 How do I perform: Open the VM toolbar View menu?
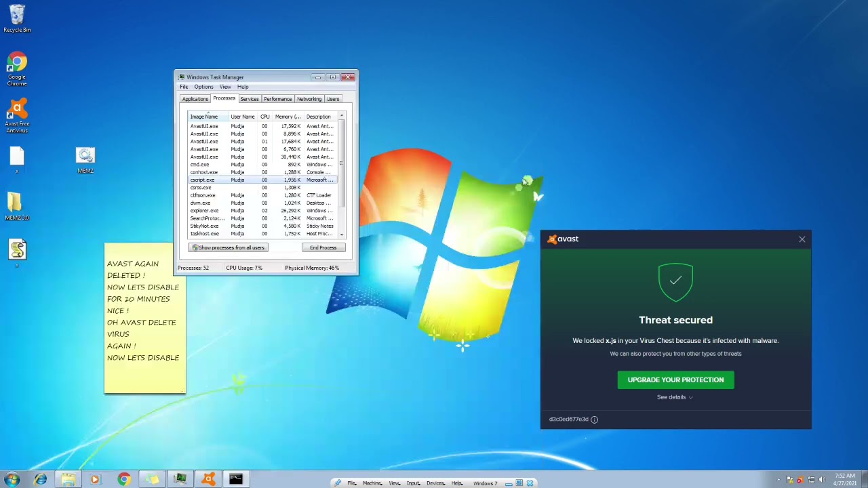(x=394, y=483)
